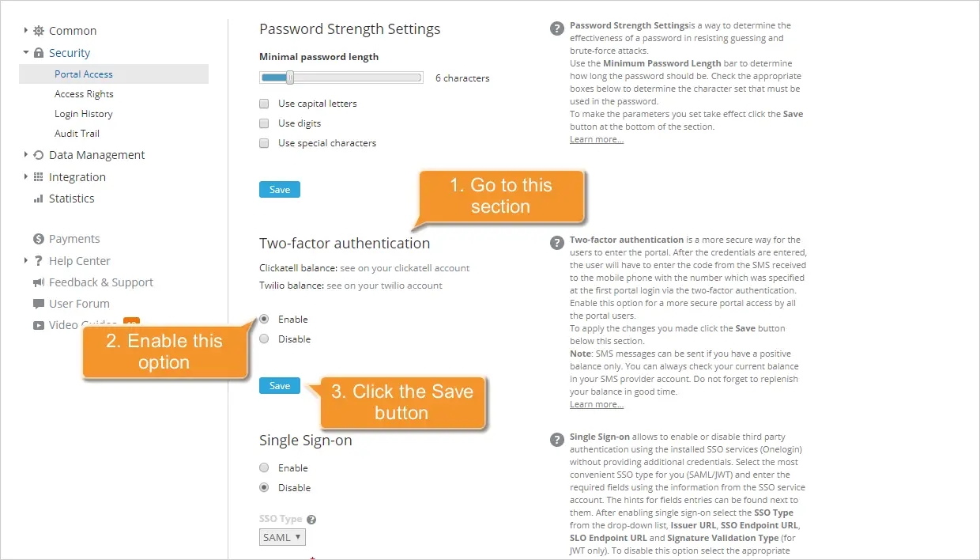Open the SSO Type SAML dropdown
This screenshot has width=980, height=560.
pos(281,536)
